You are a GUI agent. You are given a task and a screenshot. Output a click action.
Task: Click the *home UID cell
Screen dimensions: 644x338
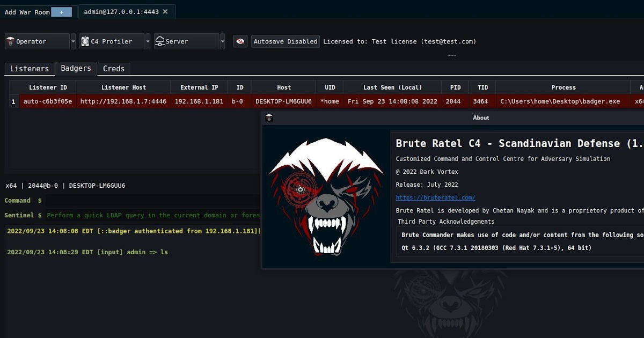point(330,101)
